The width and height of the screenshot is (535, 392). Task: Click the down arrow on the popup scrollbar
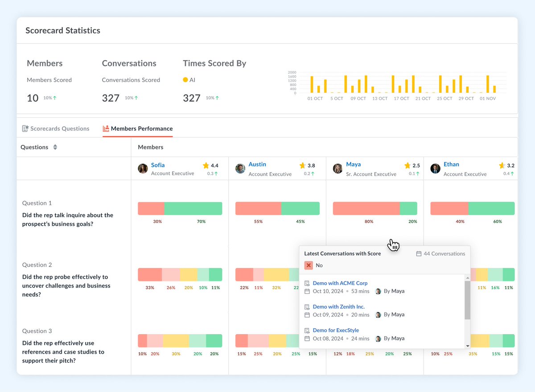[467, 345]
